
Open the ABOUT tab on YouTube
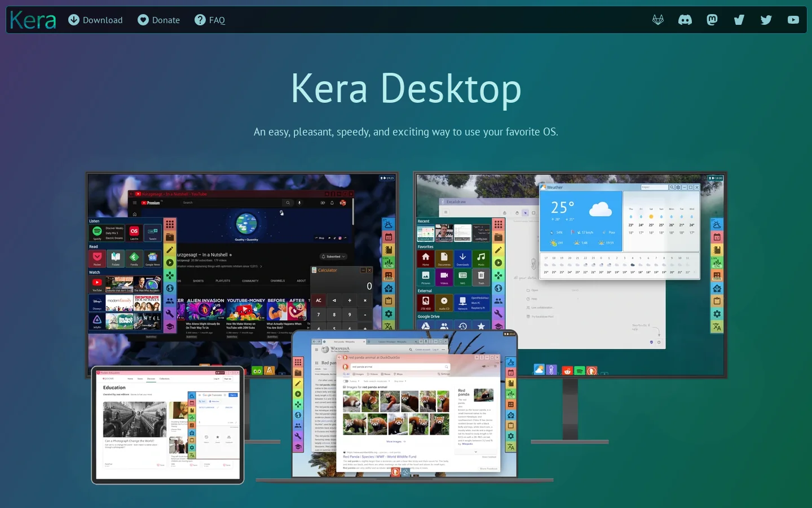[x=302, y=281]
